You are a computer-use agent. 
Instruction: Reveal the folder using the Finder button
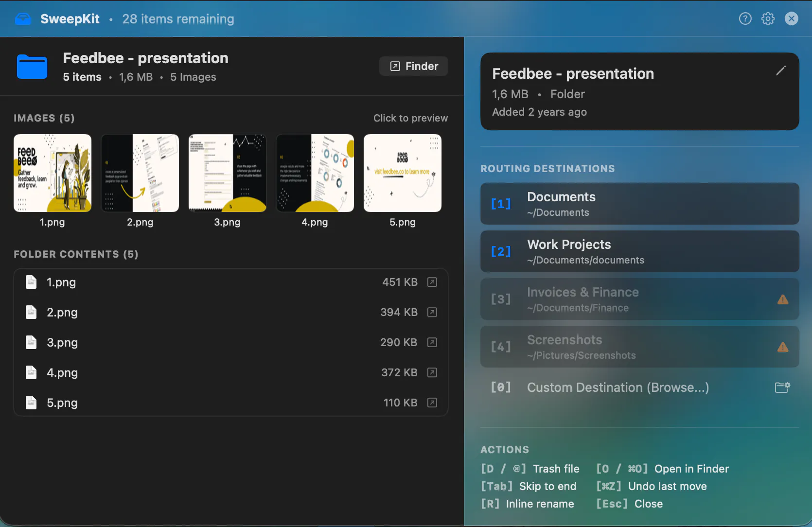[414, 66]
